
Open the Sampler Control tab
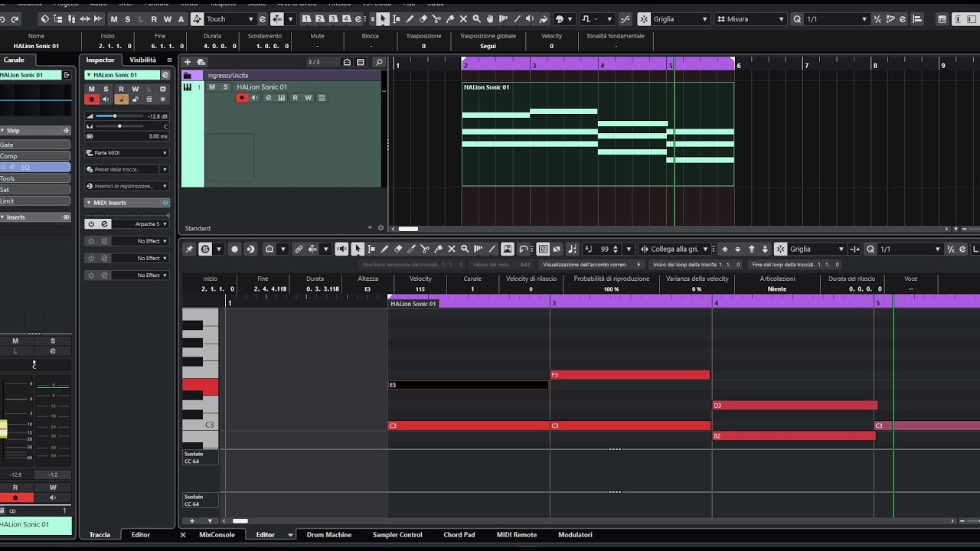point(397,535)
